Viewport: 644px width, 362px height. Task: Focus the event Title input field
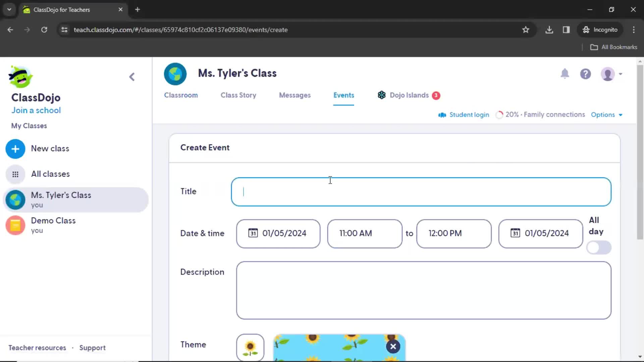(x=421, y=192)
